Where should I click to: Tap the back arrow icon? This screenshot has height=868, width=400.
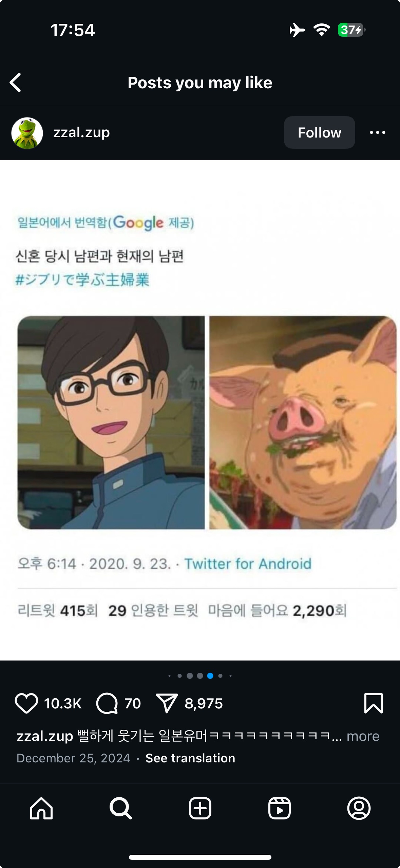pos(16,83)
